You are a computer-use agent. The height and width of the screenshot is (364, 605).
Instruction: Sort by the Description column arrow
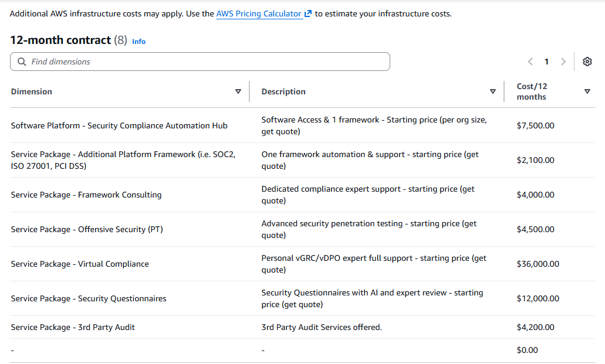click(x=493, y=91)
